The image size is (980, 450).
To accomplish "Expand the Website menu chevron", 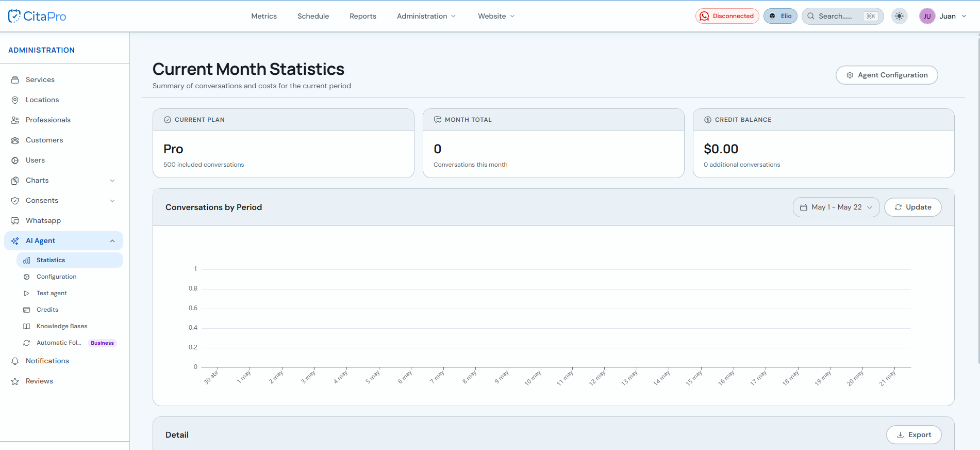I will pyautogui.click(x=512, y=16).
